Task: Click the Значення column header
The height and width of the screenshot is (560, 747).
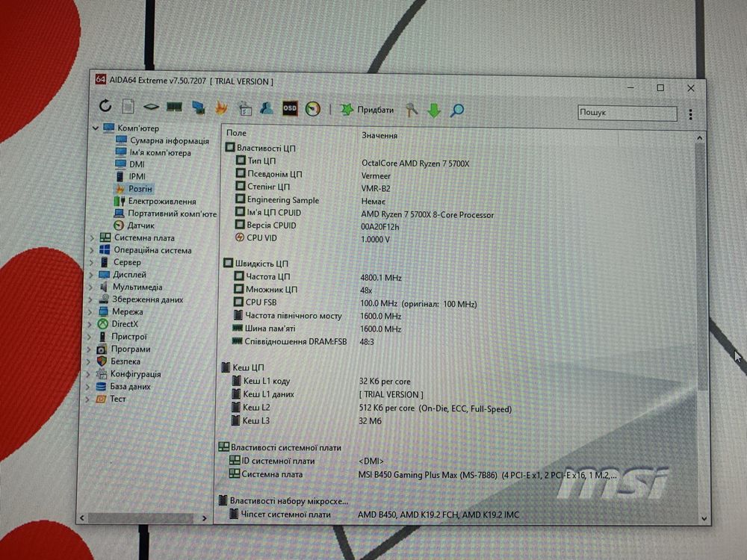Action: click(379, 135)
